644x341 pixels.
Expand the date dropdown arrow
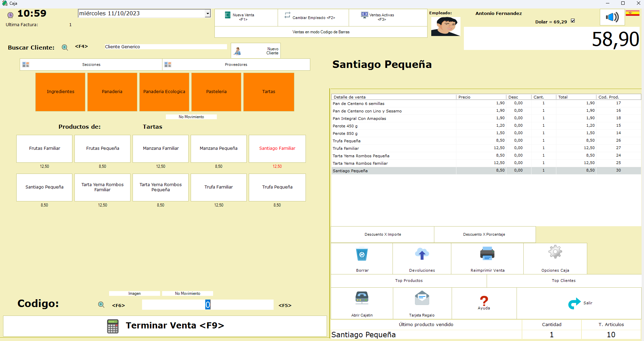coord(207,14)
